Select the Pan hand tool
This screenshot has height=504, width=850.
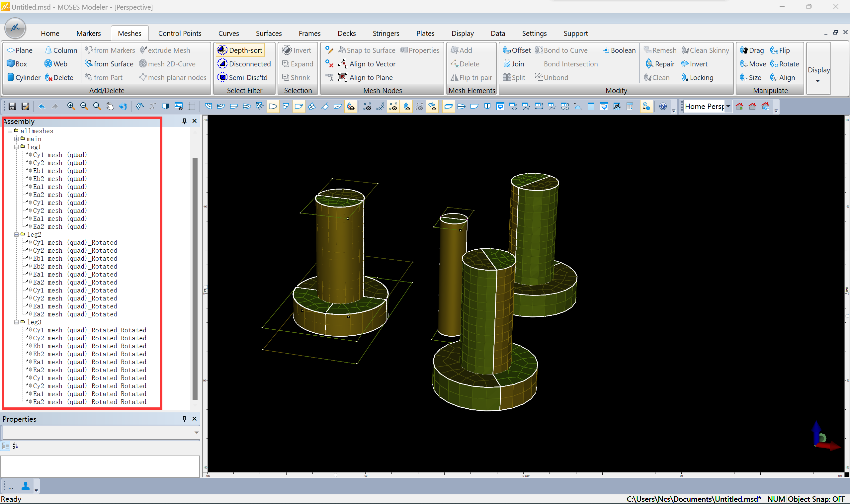coord(110,106)
